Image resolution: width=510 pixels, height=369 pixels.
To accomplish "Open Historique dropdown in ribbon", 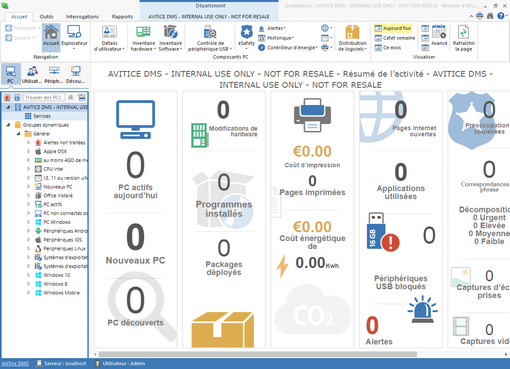I will [x=276, y=38].
